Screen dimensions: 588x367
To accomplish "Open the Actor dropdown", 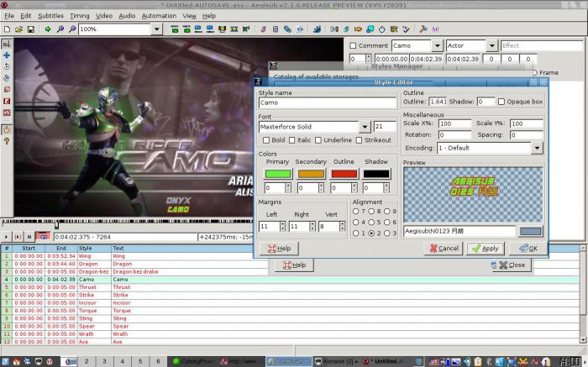I will coord(492,45).
